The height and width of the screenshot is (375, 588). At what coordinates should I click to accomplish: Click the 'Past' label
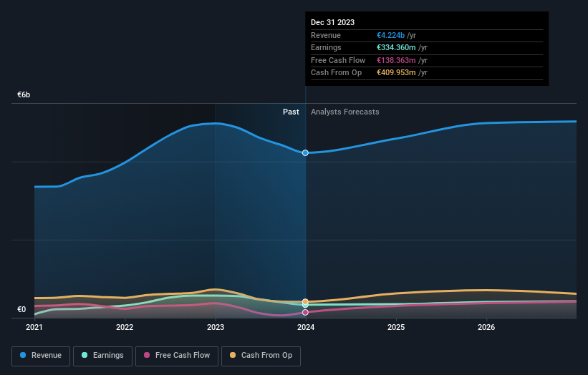[x=291, y=112]
